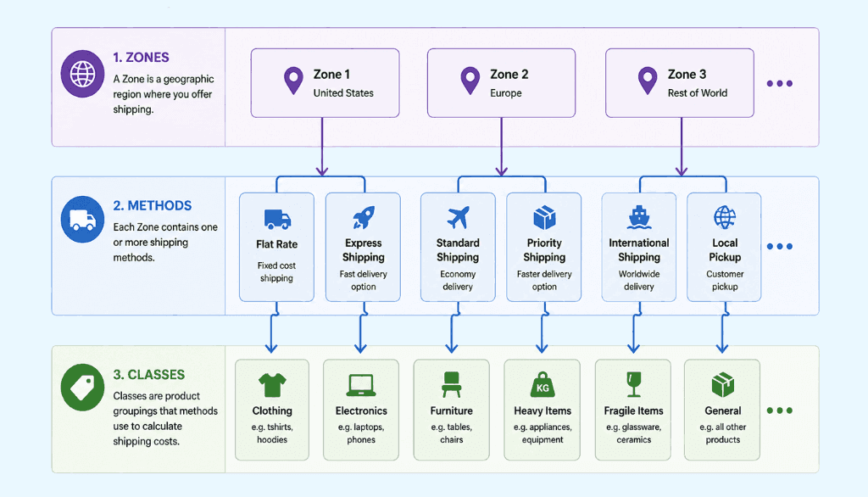Click the Heavy Items class title
This screenshot has width=868, height=497.
[542, 410]
